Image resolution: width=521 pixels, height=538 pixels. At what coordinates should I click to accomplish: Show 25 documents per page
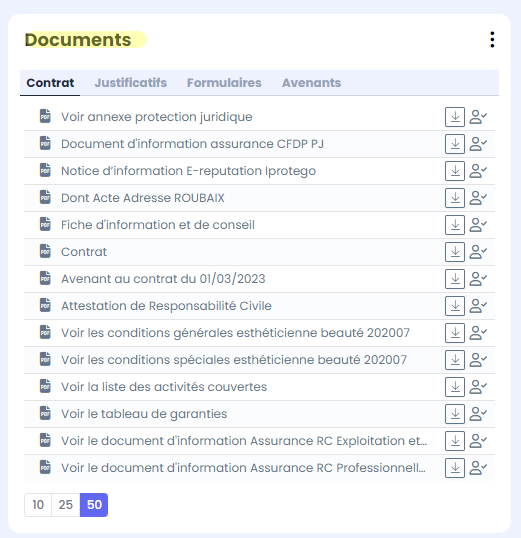point(66,505)
